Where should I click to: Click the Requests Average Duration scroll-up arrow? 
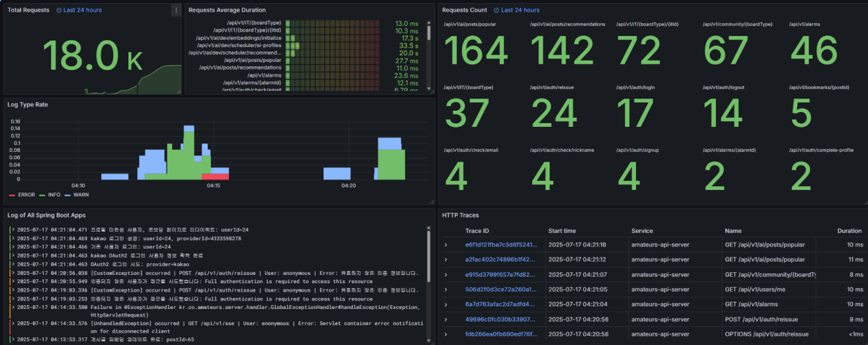tap(430, 21)
